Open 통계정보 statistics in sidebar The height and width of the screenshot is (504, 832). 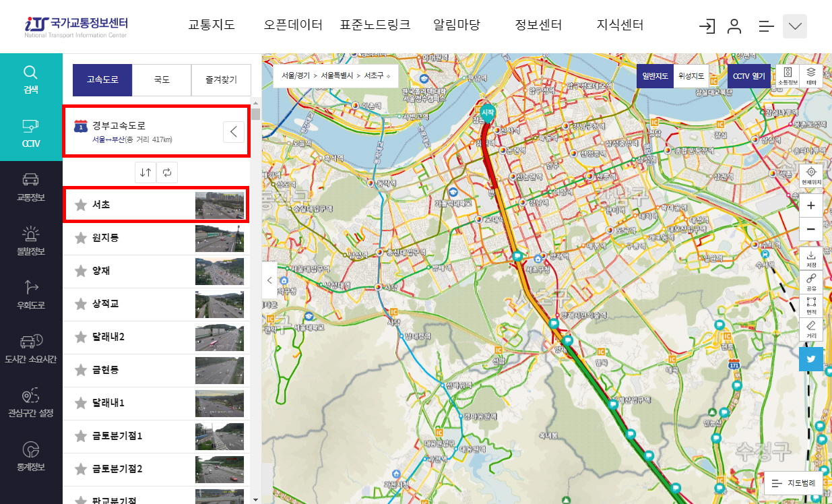(x=31, y=457)
